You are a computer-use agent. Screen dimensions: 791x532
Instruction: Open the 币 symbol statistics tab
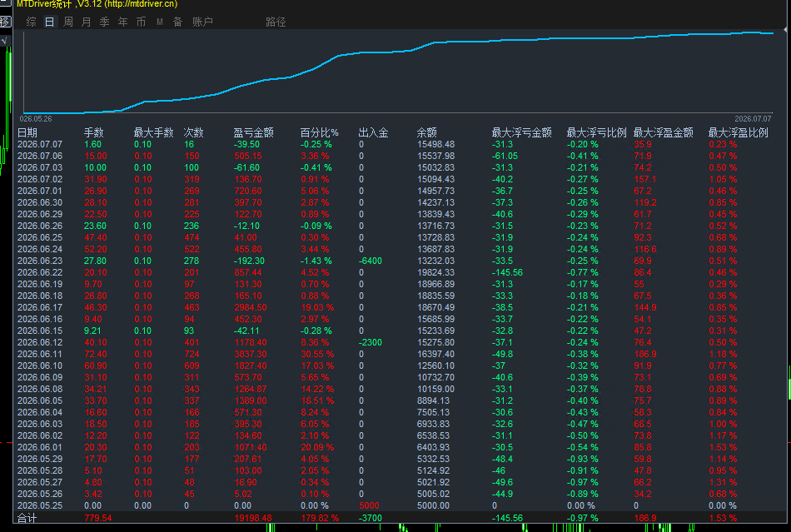pyautogui.click(x=141, y=22)
